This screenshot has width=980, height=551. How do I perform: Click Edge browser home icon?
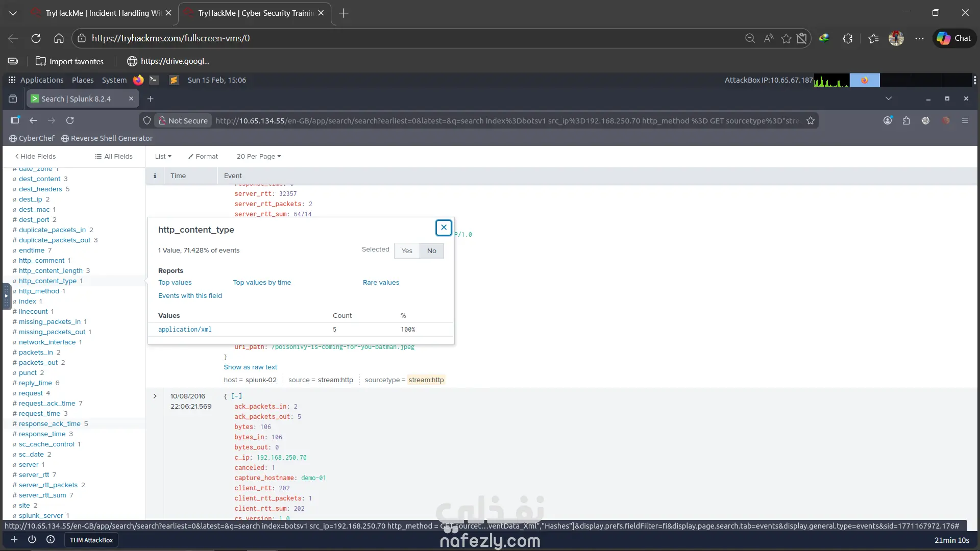pos(59,38)
